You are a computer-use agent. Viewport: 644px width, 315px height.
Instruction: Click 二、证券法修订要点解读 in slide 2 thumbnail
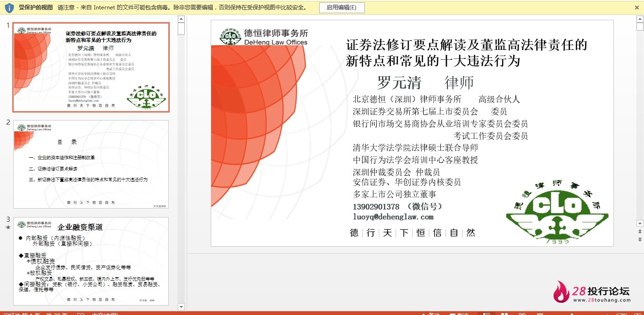tap(53, 169)
